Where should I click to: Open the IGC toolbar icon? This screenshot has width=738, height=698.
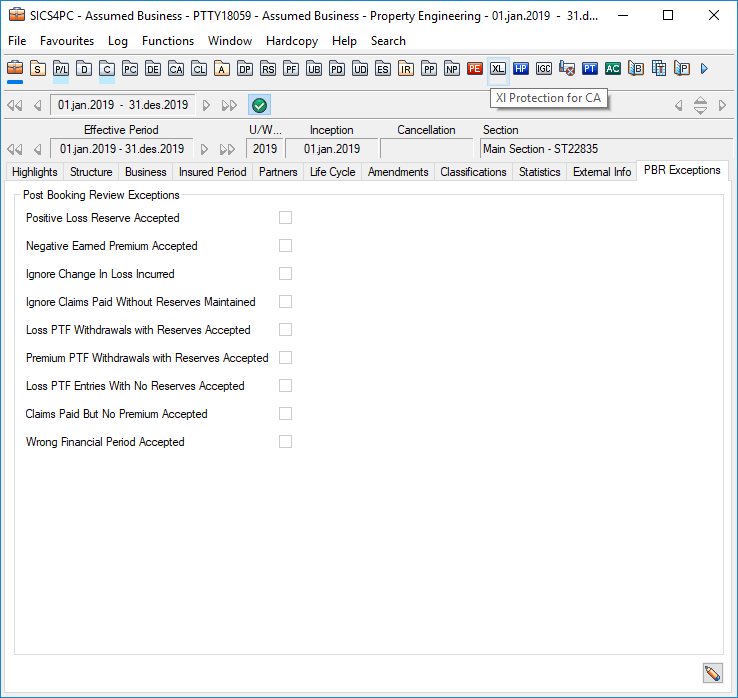[543, 68]
